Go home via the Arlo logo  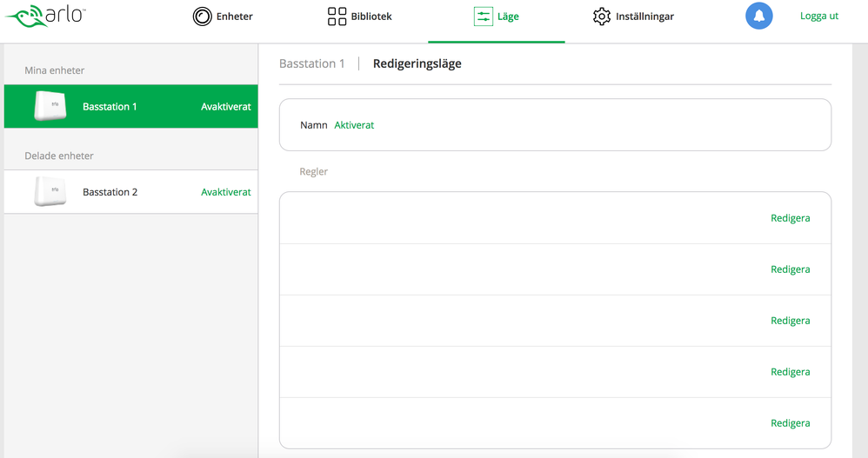45,16
